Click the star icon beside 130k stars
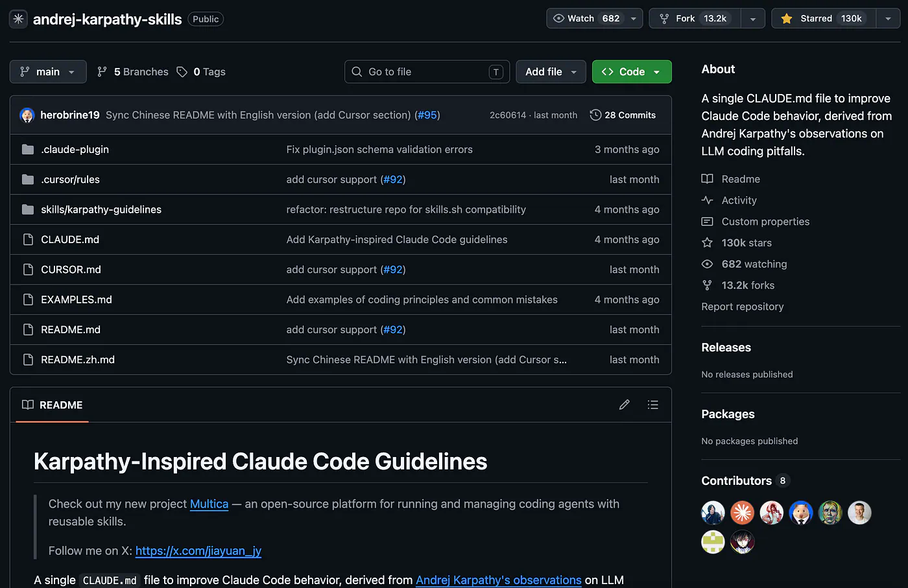908x588 pixels. 707,242
